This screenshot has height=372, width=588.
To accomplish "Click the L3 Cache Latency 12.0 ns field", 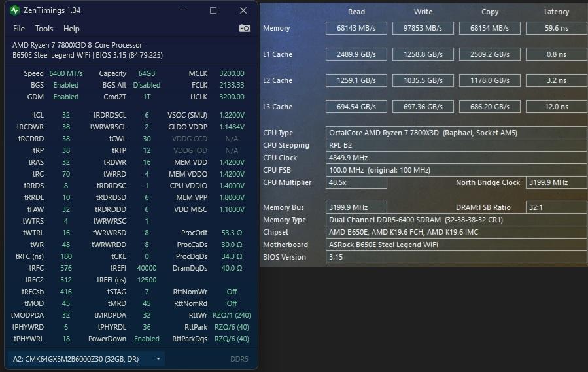I will [557, 107].
